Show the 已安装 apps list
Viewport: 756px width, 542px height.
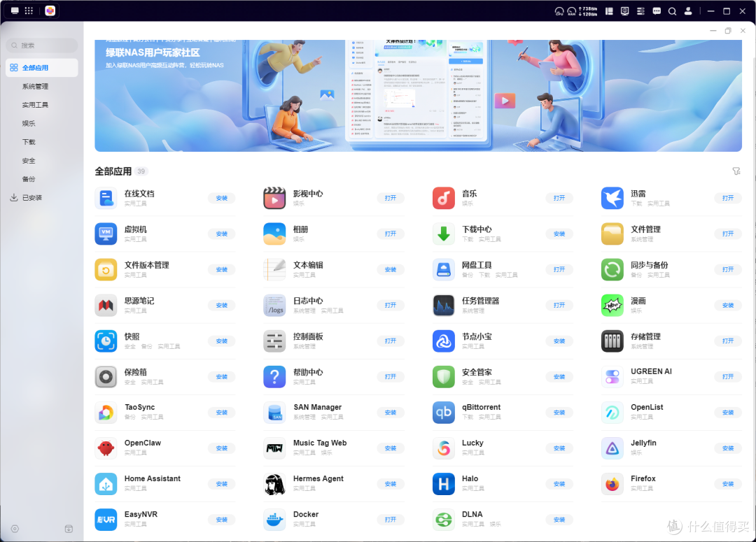pyautogui.click(x=31, y=197)
